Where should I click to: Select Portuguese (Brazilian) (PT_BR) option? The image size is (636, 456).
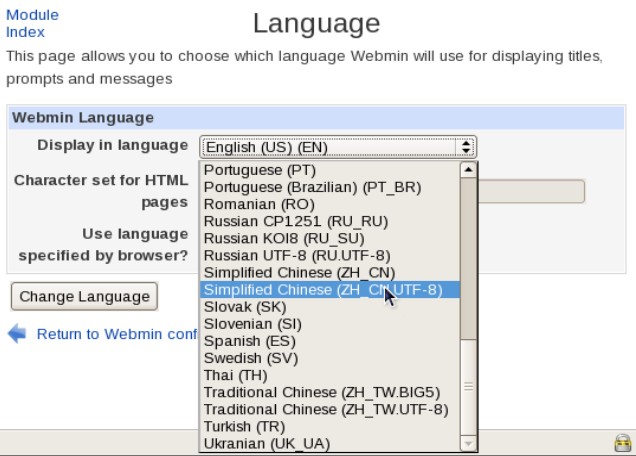(330, 187)
